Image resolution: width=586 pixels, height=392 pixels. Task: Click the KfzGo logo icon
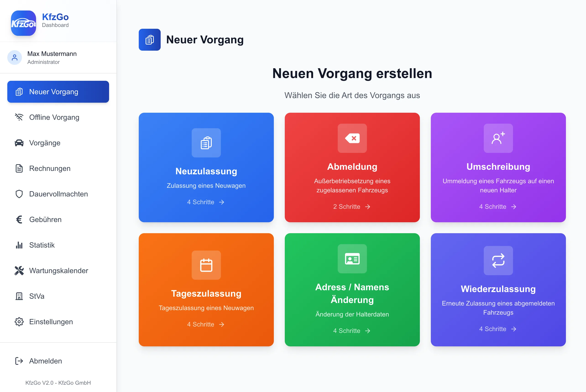(x=23, y=23)
